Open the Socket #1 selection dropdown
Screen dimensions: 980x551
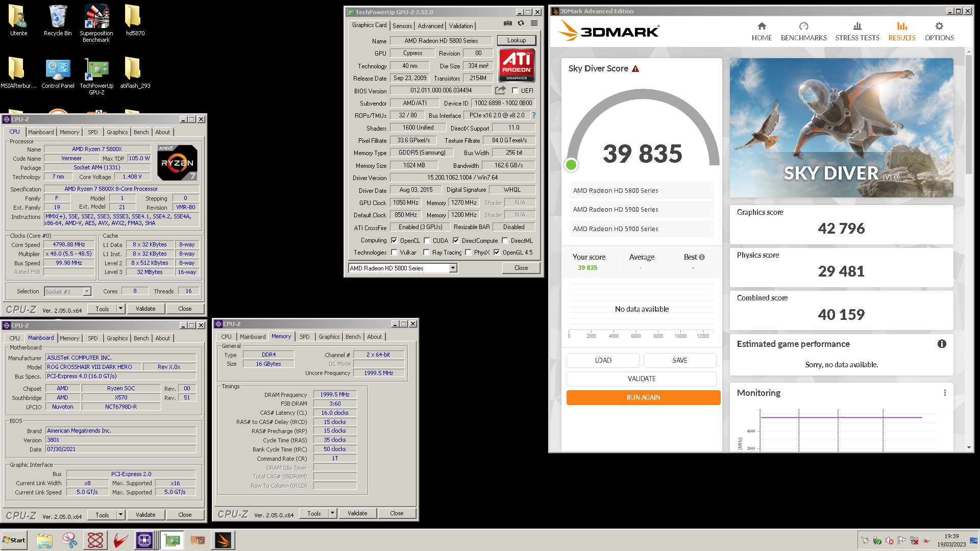point(87,292)
